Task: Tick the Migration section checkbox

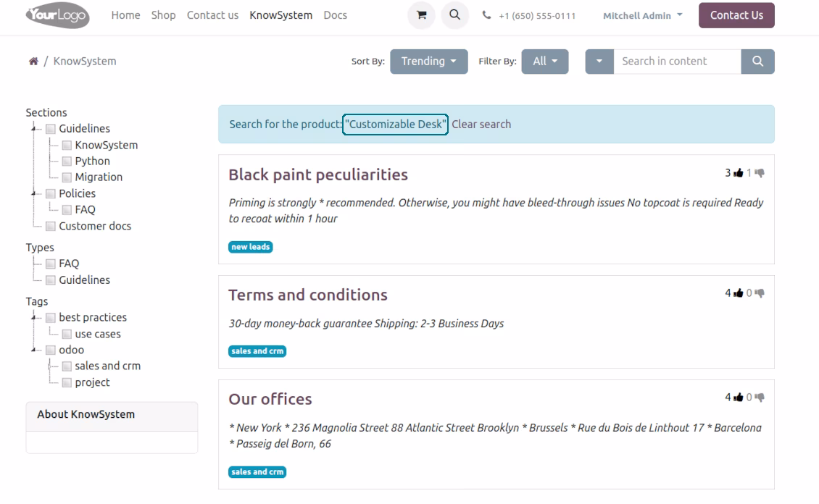Action: 67,177
